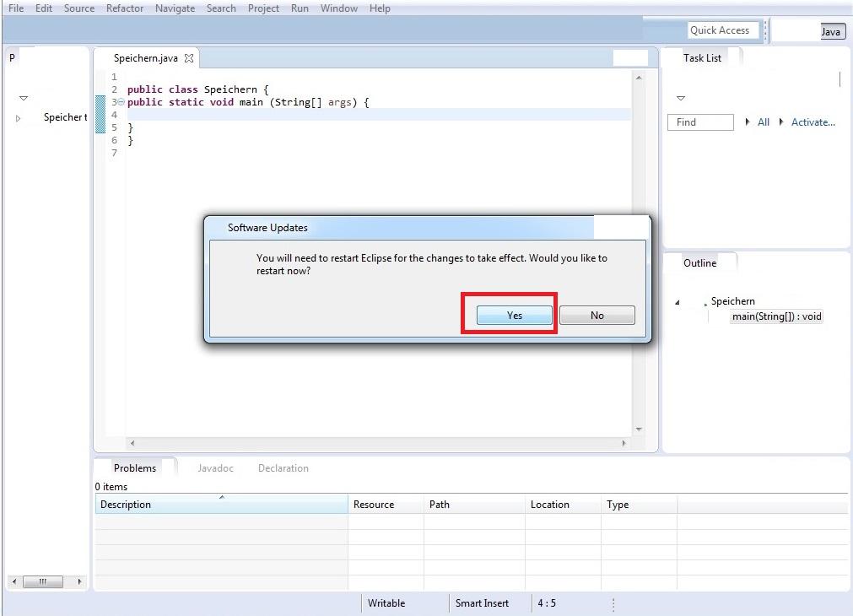Expand the Speicher project tree node

click(18, 118)
